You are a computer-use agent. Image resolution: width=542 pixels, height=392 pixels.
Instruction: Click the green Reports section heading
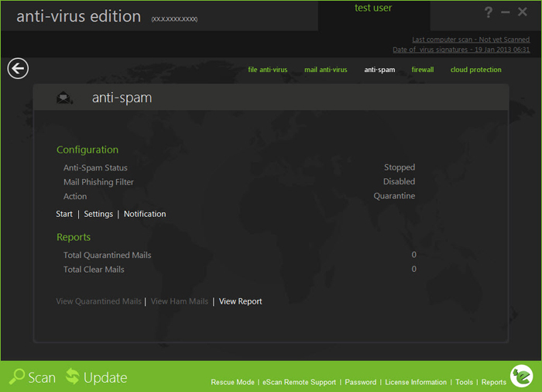click(74, 237)
